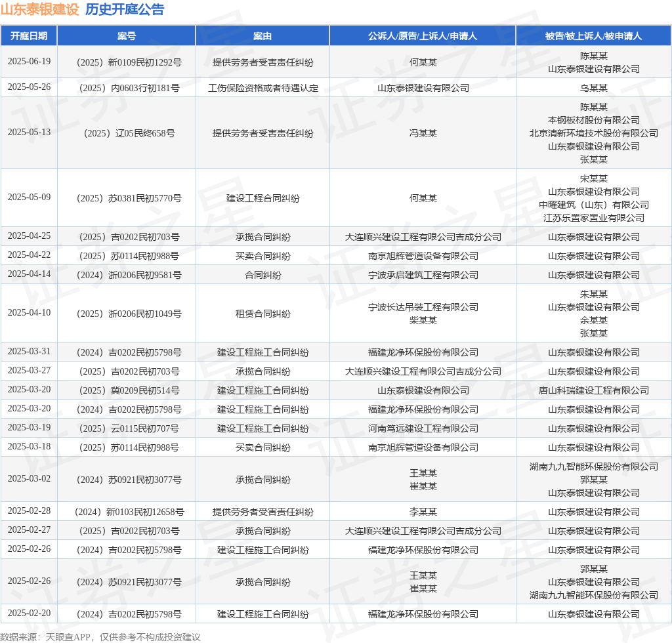Click the 开庭日期 column header

pos(29,36)
